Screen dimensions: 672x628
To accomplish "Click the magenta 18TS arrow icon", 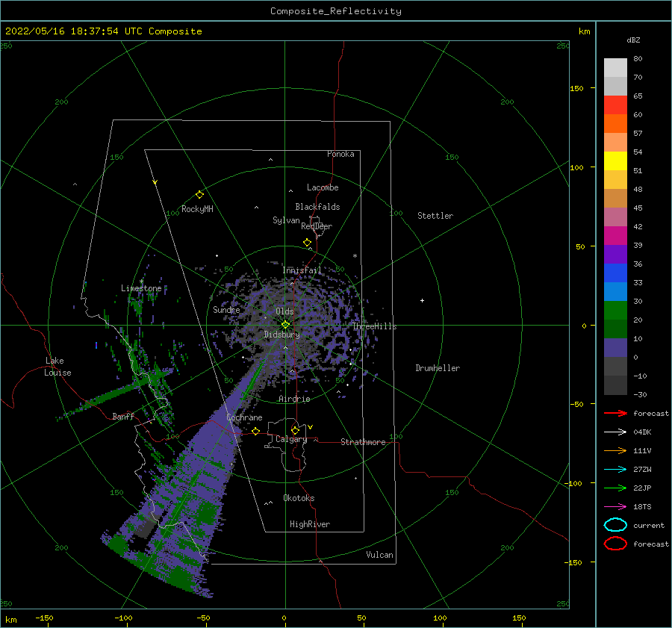I will pos(615,507).
